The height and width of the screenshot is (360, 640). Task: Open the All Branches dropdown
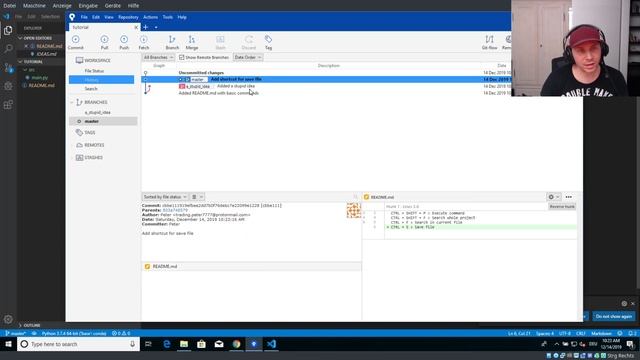pos(158,57)
